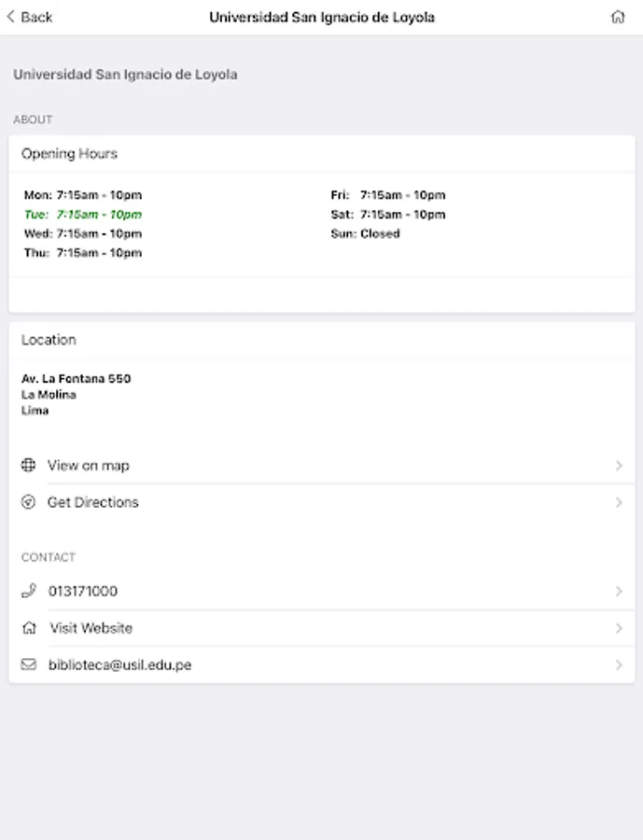Tap the phone icon next to 013171000
643x840 pixels.
[28, 591]
